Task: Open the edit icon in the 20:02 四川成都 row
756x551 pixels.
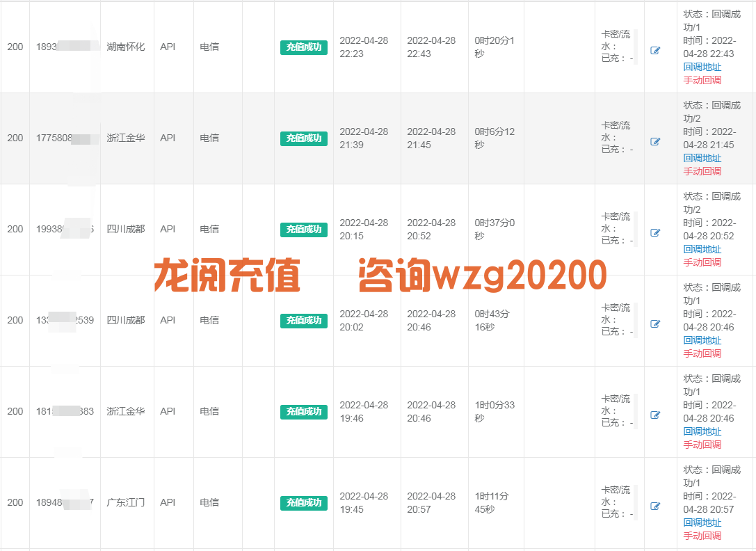Action: tap(654, 324)
